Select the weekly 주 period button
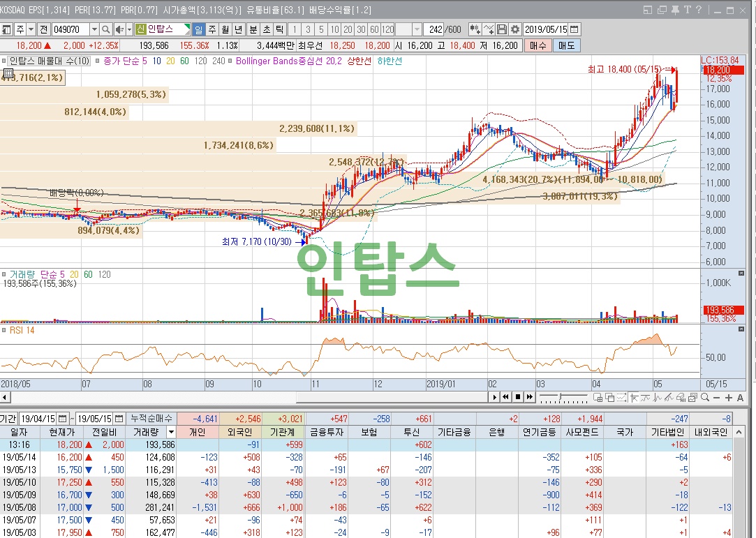 coord(212,29)
